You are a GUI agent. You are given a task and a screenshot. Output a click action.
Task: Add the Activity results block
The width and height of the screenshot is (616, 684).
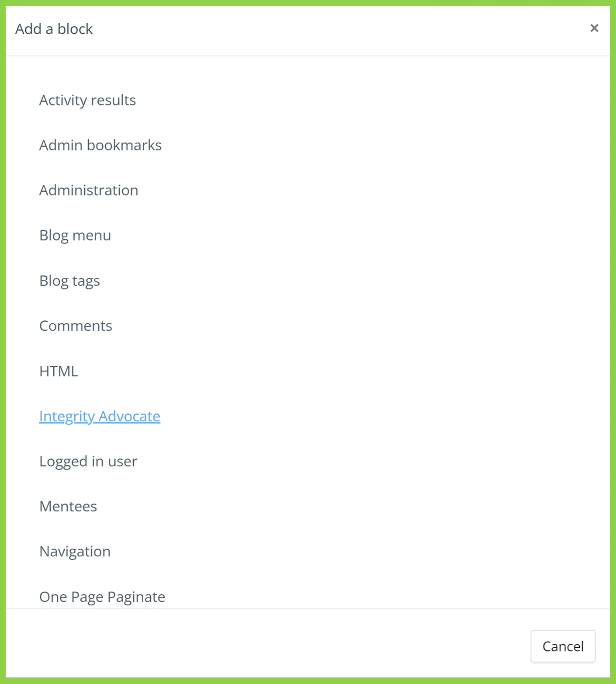point(87,100)
